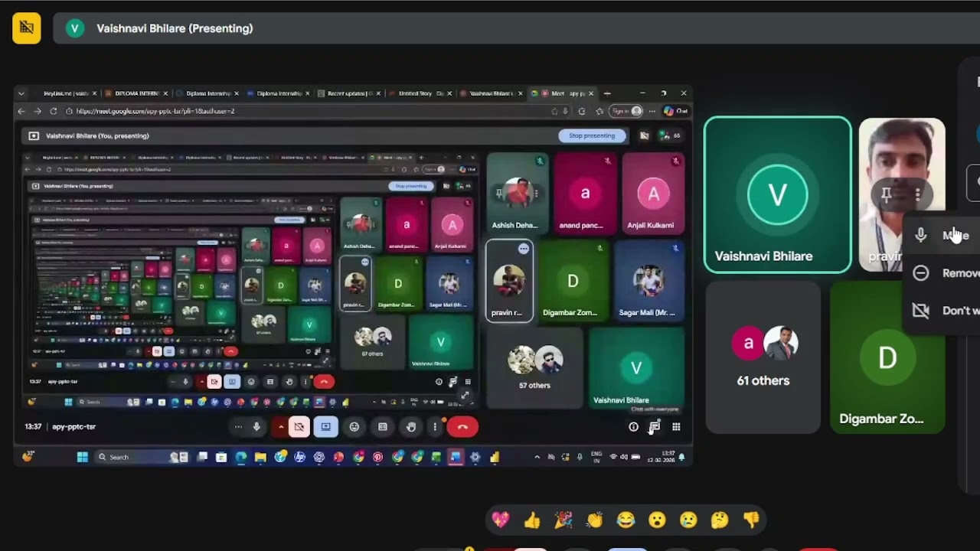Open meeting details info icon
Viewport: 980px width, 551px height.
pos(633,427)
